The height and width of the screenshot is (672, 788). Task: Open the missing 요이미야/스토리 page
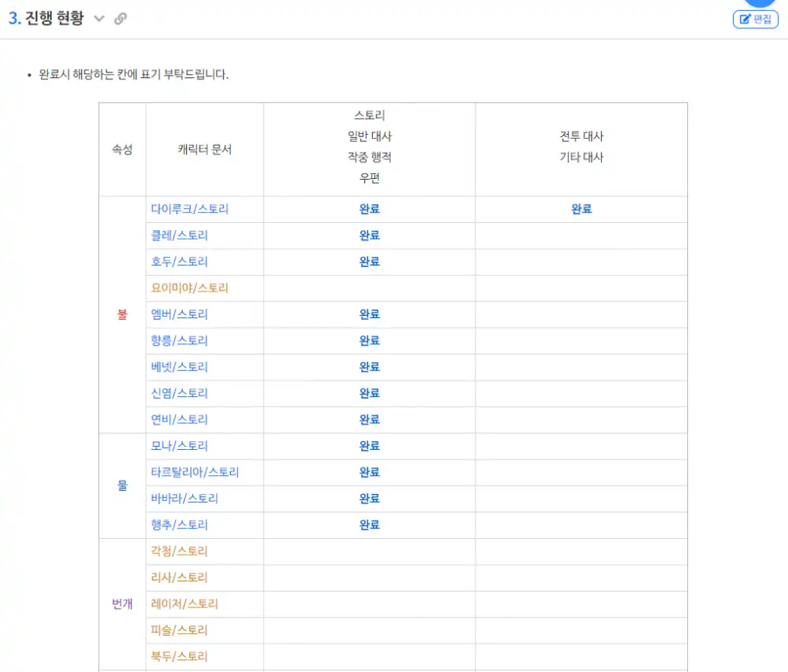tap(189, 288)
